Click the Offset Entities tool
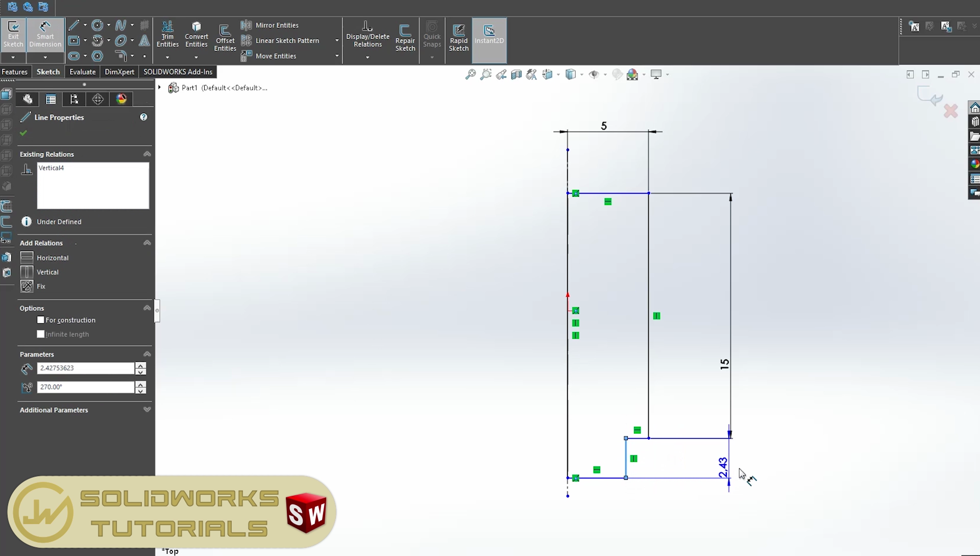Viewport: 980px width, 556px height. coord(226,36)
